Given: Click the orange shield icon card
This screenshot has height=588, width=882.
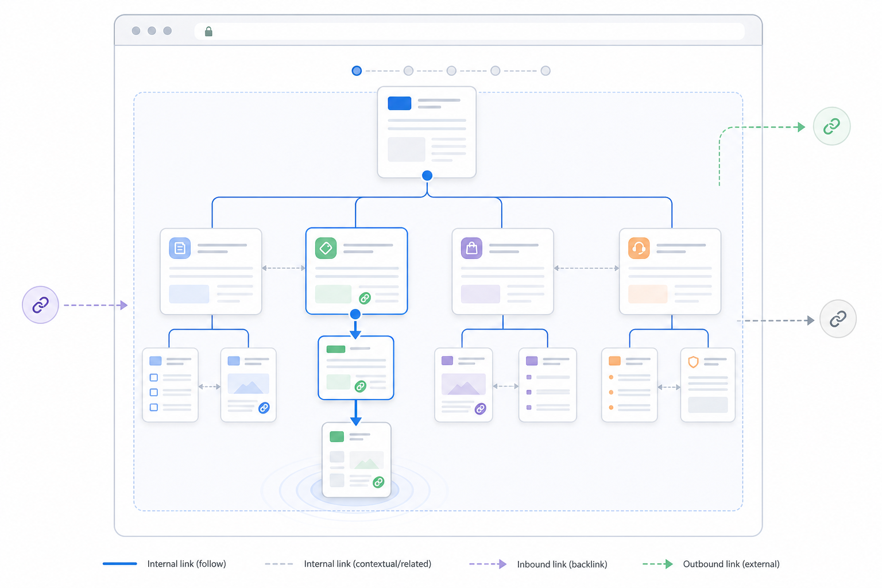Looking at the screenshot, I should click(707, 385).
